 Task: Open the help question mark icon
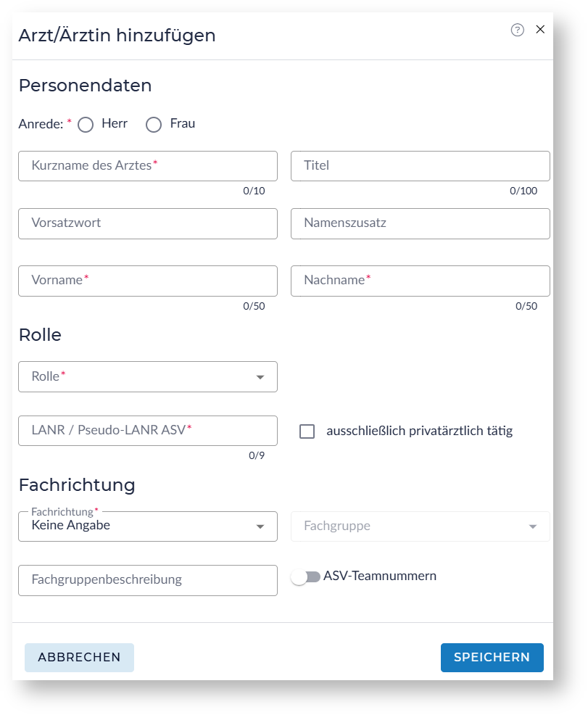[x=517, y=30]
